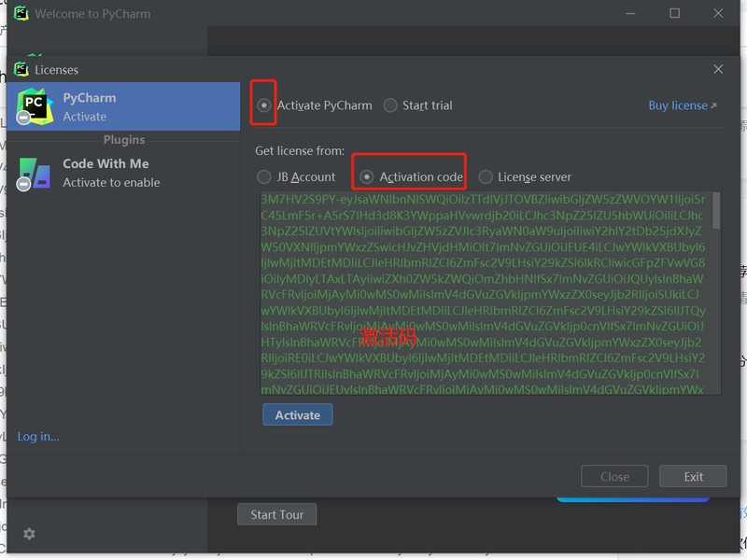Close the Licenses dialog with X

718,69
